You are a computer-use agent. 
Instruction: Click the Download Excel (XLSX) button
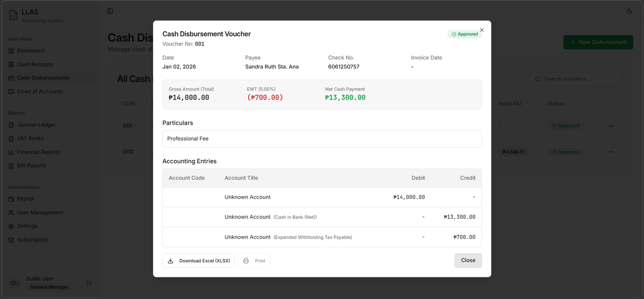click(198, 261)
